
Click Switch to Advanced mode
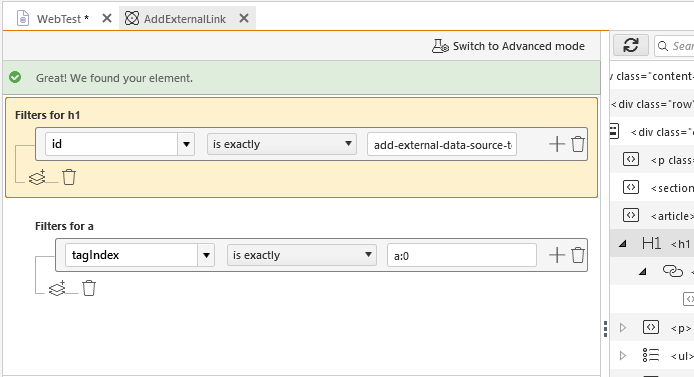[x=509, y=46]
